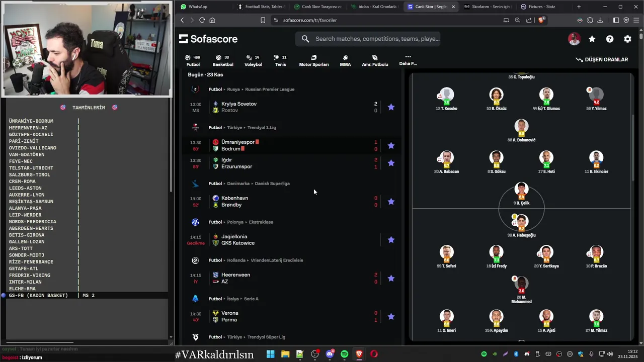The height and width of the screenshot is (362, 644).
Task: Open the Amr. Futbolu category
Action: click(375, 61)
